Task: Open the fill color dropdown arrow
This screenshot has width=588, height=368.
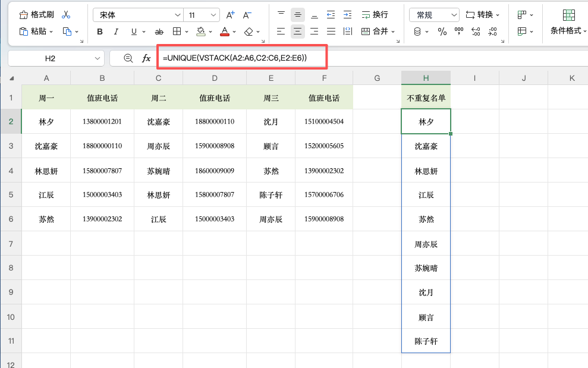Action: coord(210,32)
